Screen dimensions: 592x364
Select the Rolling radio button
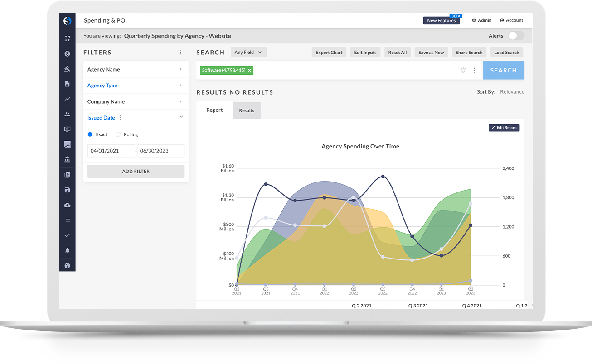118,134
